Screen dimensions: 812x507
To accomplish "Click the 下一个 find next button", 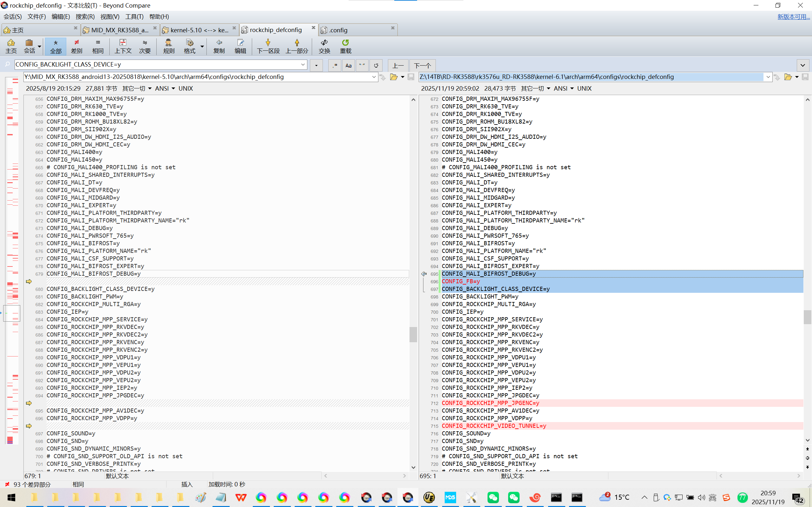I will pyautogui.click(x=422, y=65).
